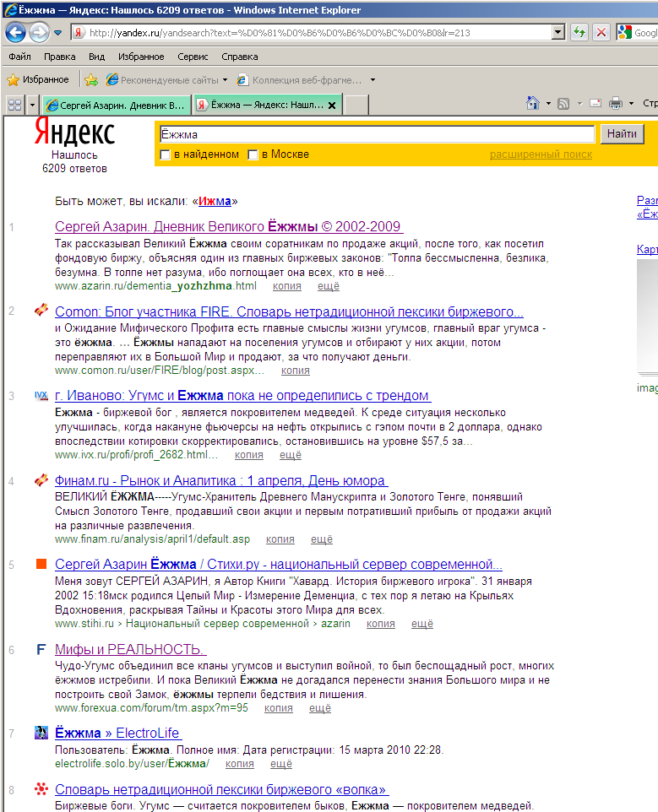Toggle the в Москве checkbox
The image size is (658, 812).
(x=253, y=154)
